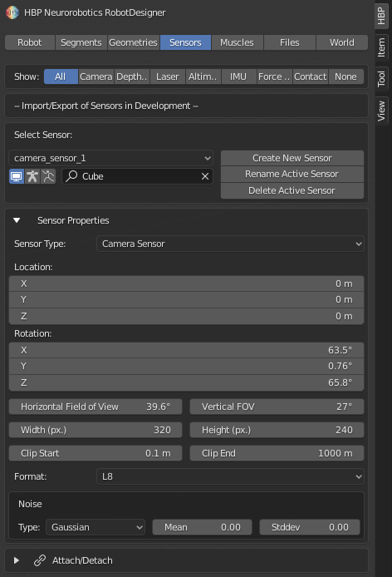Click the HBP Neurorobotics logo icon
Image resolution: width=392 pixels, height=577 pixels.
pyautogui.click(x=12, y=12)
